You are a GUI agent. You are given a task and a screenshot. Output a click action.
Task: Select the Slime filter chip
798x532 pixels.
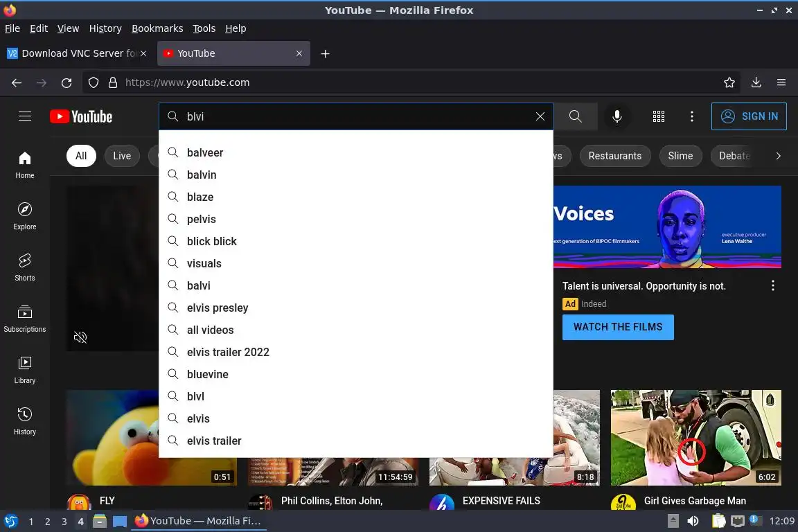(x=680, y=156)
